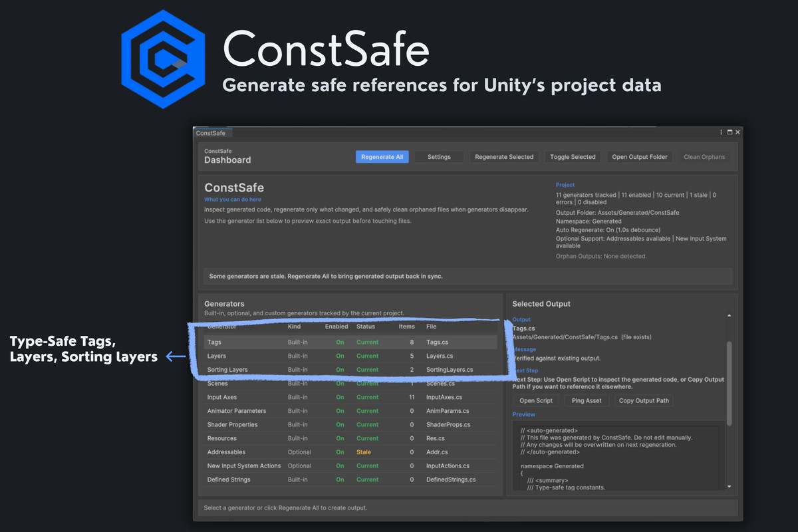Click the Tags.cs file cell
Image resolution: width=798 pixels, height=532 pixels.
[438, 342]
